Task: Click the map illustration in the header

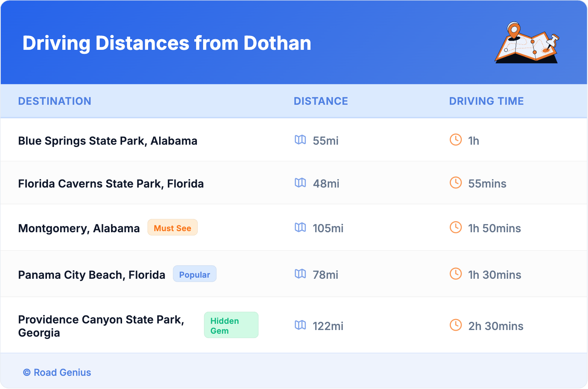Action: click(527, 43)
